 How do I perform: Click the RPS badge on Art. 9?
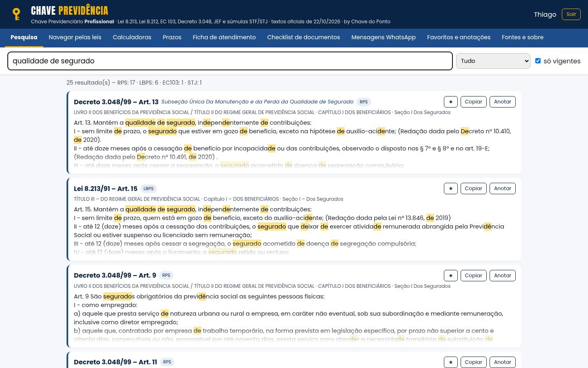166,275
